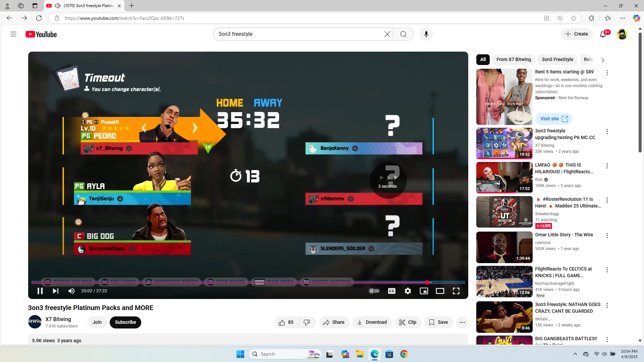This screenshot has height=362, width=644.
Task: Mute the video player volume
Action: (71, 291)
